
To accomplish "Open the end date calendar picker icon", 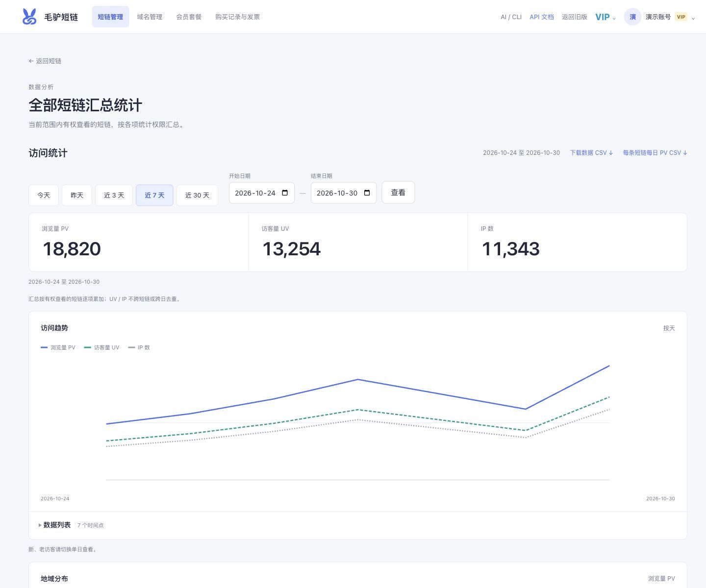I will (x=367, y=193).
